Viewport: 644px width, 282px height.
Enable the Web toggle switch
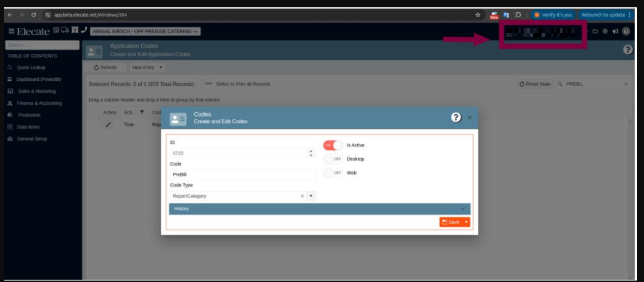333,173
